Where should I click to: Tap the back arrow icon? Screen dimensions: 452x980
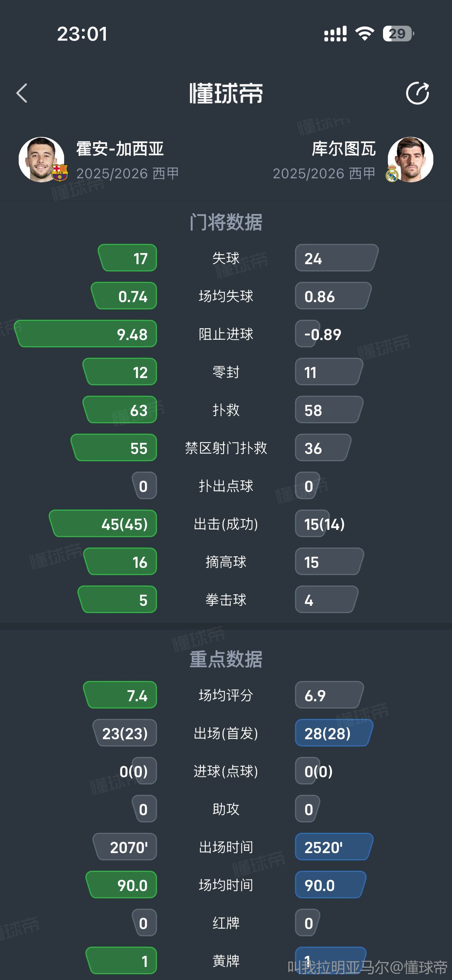[22, 93]
